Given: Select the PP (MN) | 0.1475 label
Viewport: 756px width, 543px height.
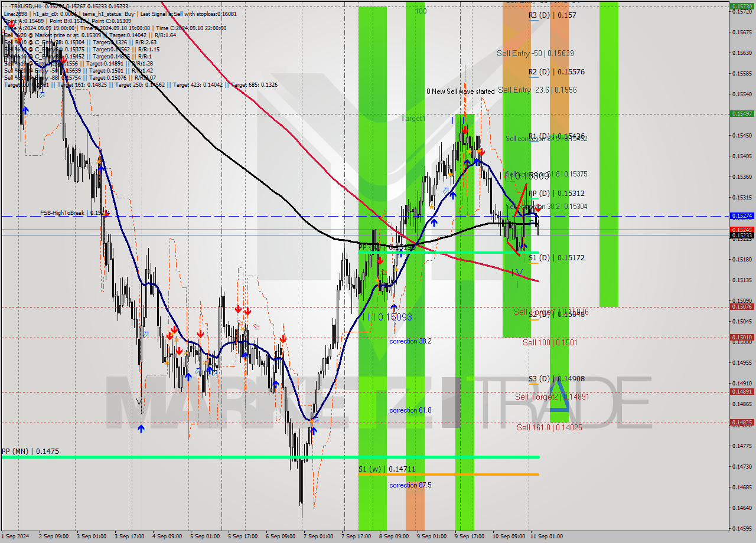Looking at the screenshot, I should coord(30,451).
